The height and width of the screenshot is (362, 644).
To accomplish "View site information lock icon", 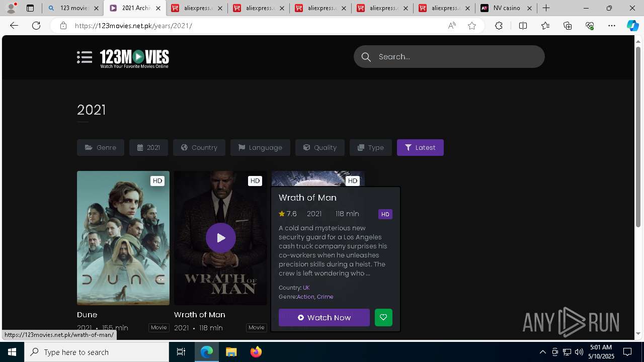I will 63,26.
